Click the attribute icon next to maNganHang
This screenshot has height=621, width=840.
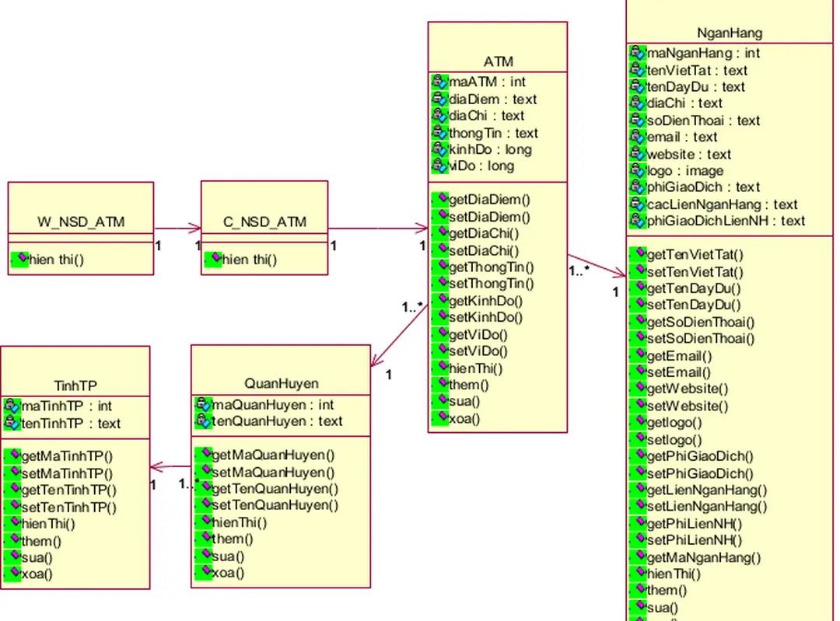[x=637, y=53]
